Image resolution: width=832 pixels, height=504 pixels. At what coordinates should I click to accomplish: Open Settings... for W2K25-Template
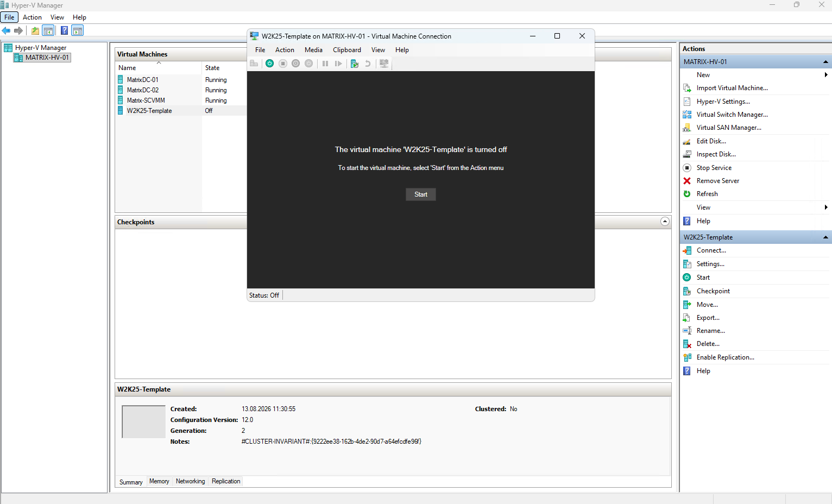click(x=710, y=264)
